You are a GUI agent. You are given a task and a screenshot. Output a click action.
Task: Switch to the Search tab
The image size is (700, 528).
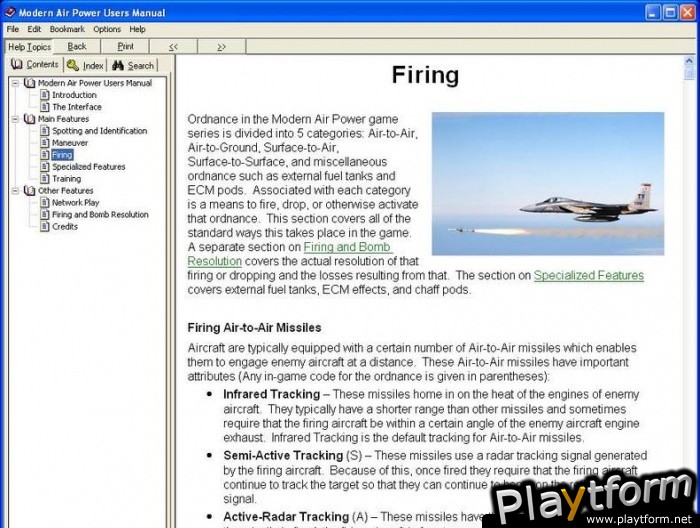pos(133,66)
